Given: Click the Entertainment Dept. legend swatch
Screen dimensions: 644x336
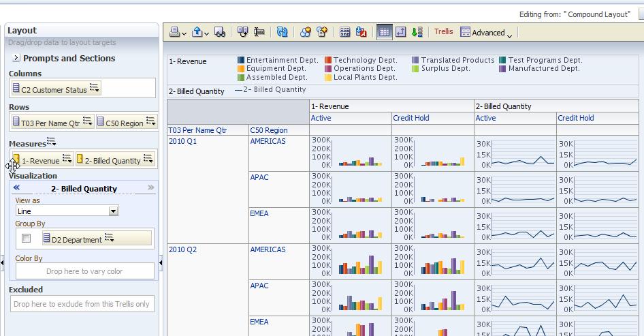Looking at the screenshot, I should click(241, 60).
